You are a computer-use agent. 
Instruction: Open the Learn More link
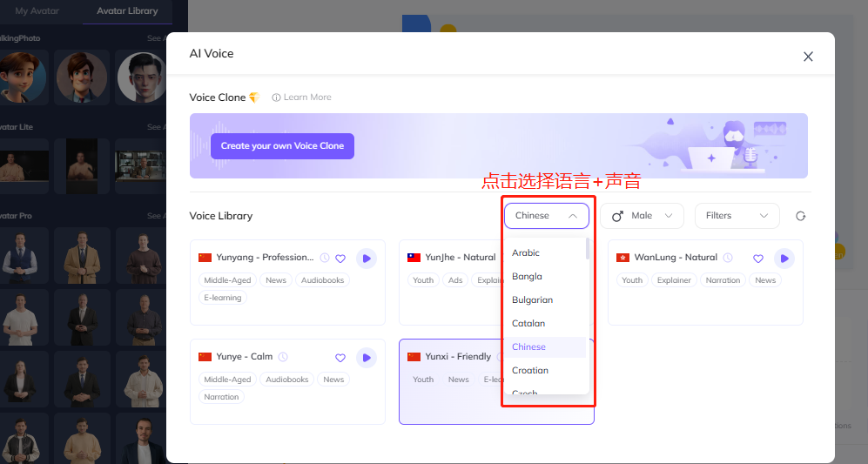(x=301, y=98)
